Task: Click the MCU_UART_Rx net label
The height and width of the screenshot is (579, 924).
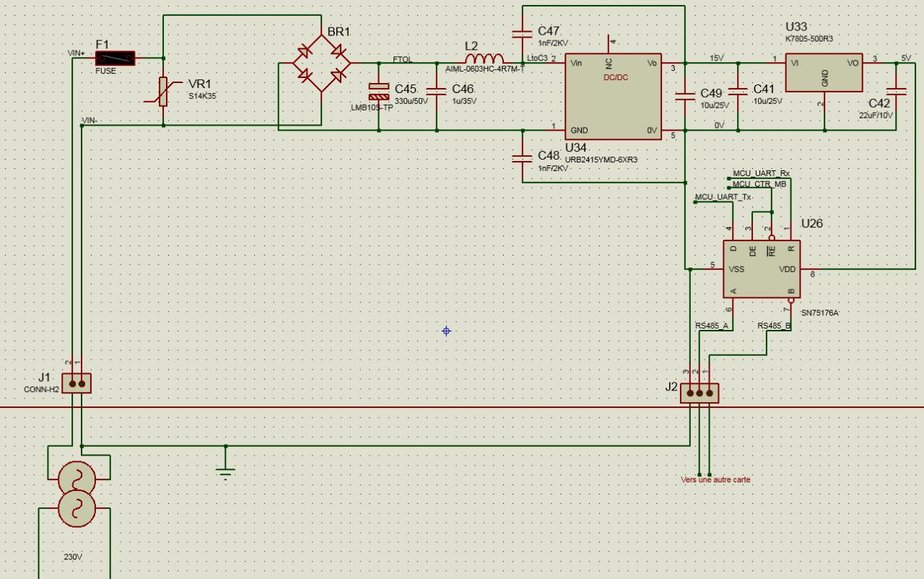Action: tap(761, 173)
